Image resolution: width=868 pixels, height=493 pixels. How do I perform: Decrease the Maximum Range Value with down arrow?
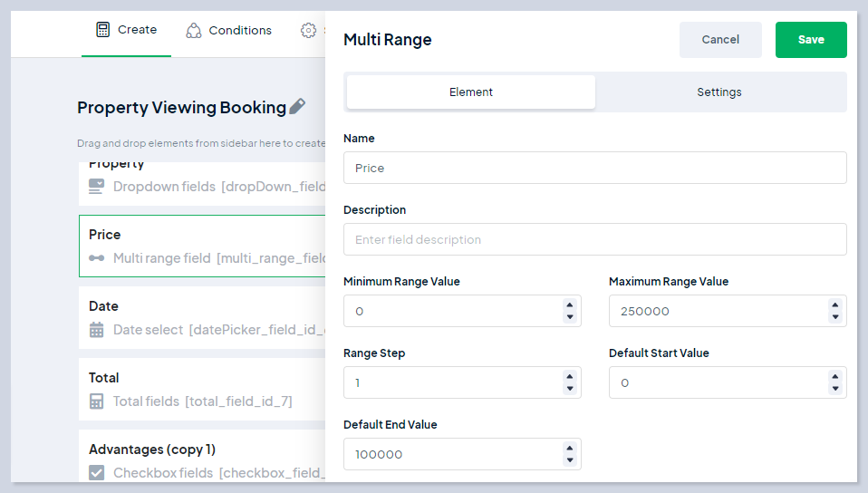[834, 317]
